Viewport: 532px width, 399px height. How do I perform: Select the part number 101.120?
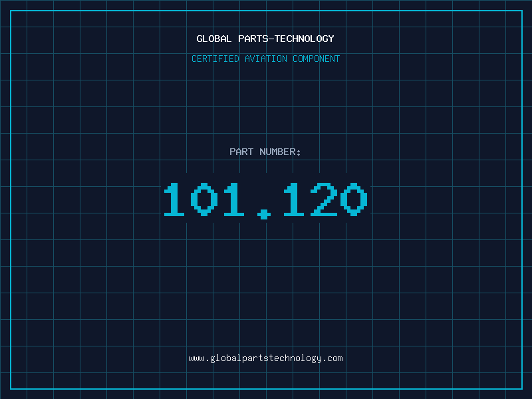[265, 200]
